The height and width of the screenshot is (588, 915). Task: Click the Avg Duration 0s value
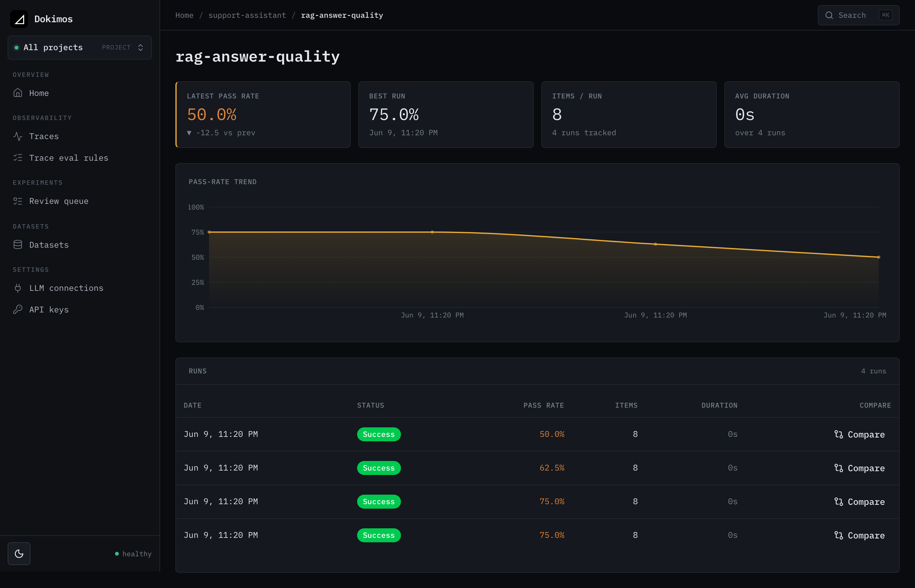coord(745,115)
